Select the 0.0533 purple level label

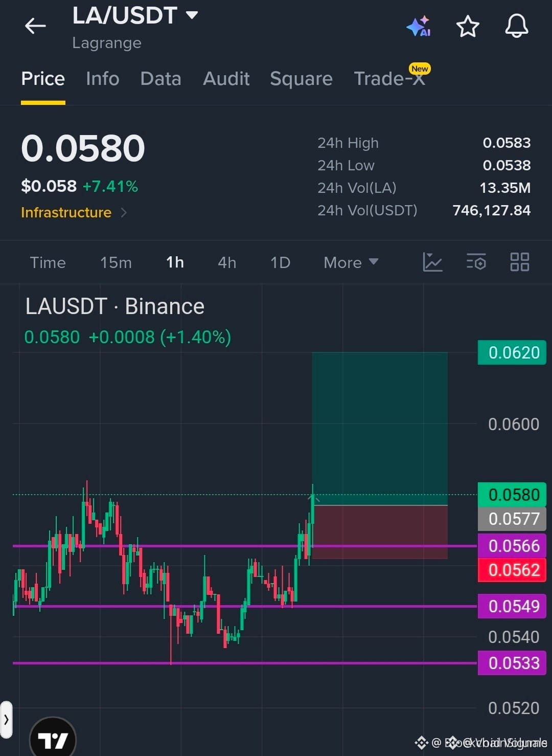pos(512,663)
